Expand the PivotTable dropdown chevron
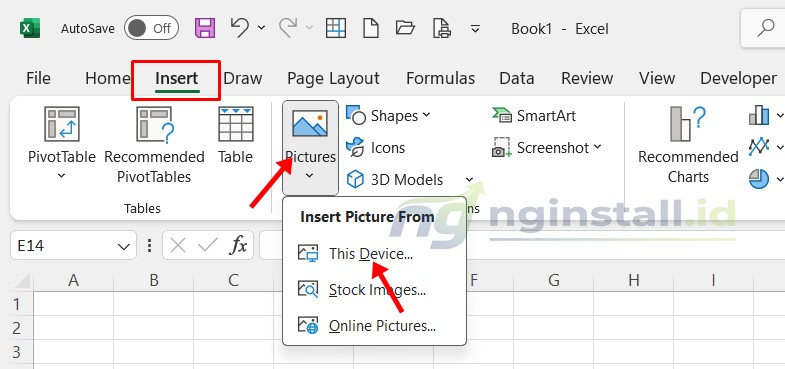 click(61, 176)
